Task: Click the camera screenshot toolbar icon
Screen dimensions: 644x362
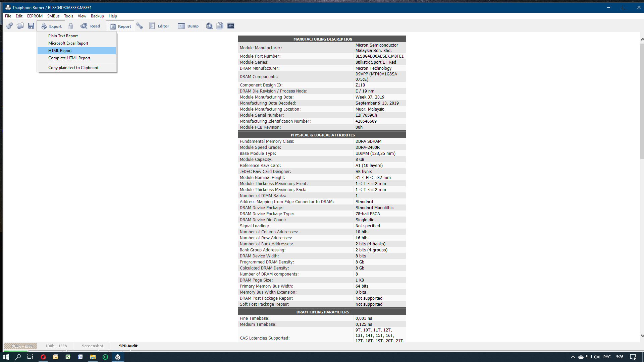Action: pos(209,26)
